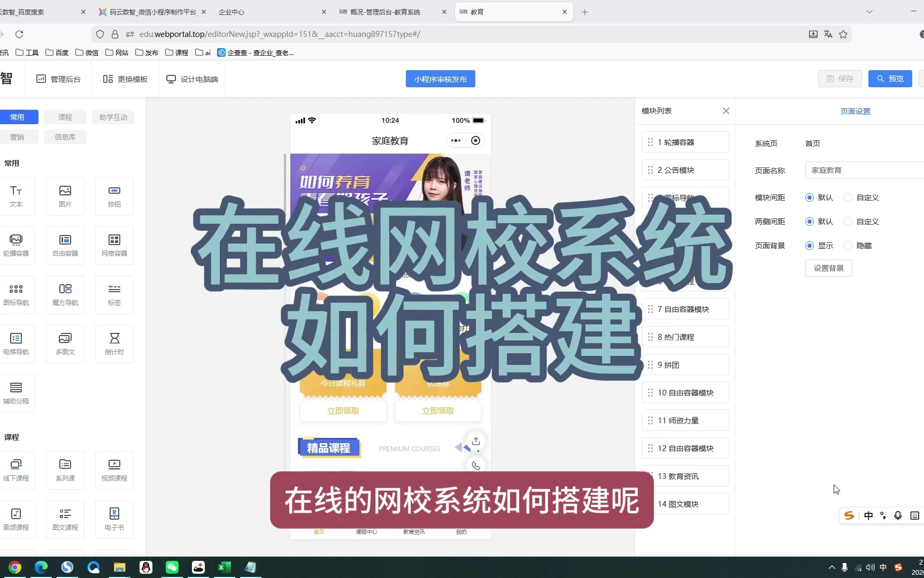Select the 文本 text component icon

click(16, 196)
